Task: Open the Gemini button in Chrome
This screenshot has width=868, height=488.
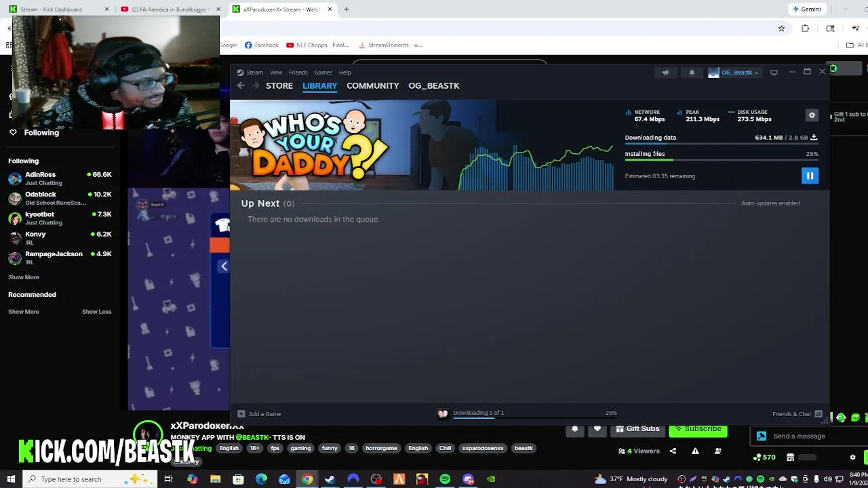Action: tap(807, 9)
